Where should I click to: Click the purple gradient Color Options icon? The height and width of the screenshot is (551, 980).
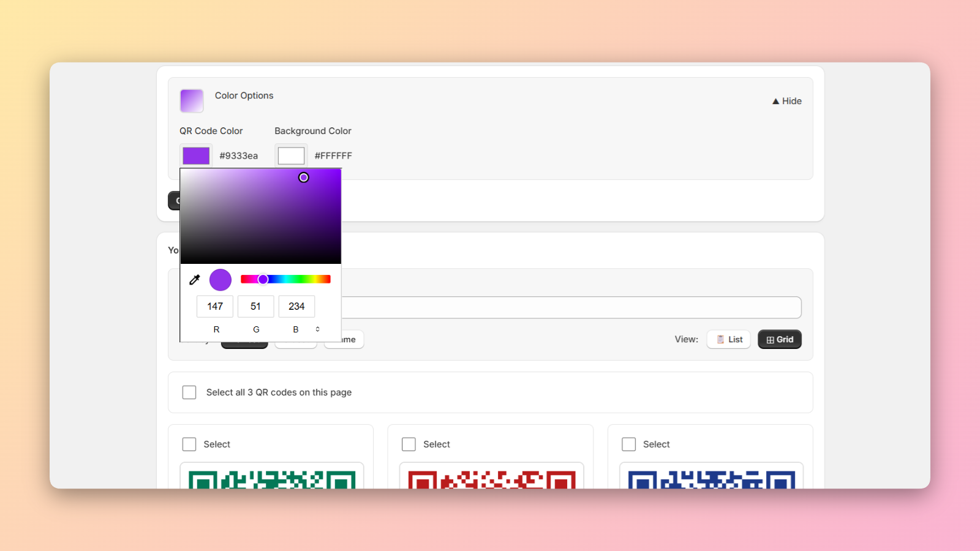[191, 100]
